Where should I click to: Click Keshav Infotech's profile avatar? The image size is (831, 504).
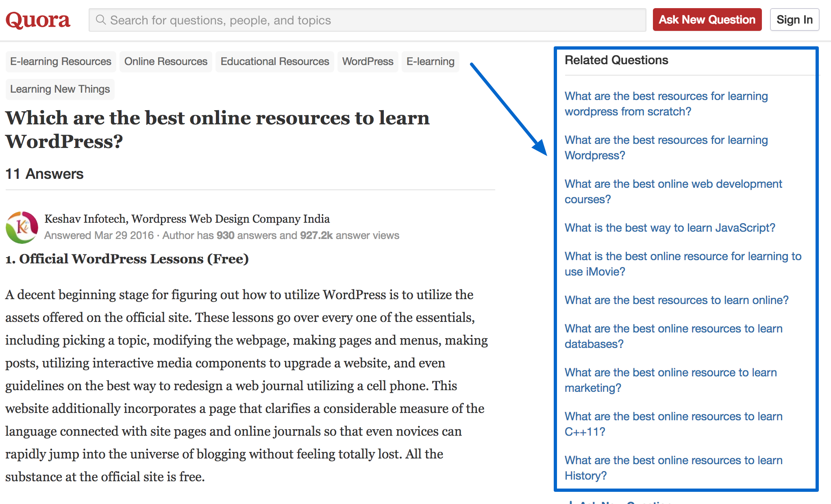coord(22,227)
